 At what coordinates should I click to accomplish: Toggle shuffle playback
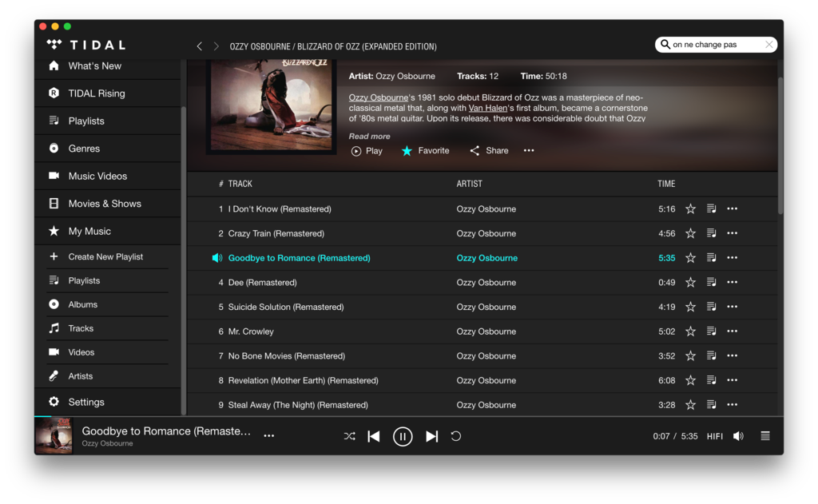(350, 436)
